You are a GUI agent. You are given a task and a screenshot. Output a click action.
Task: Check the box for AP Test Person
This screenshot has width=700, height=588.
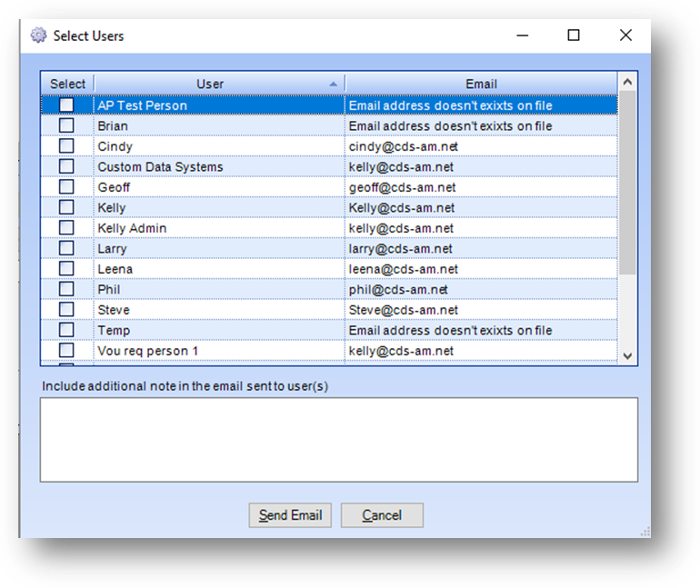point(66,105)
